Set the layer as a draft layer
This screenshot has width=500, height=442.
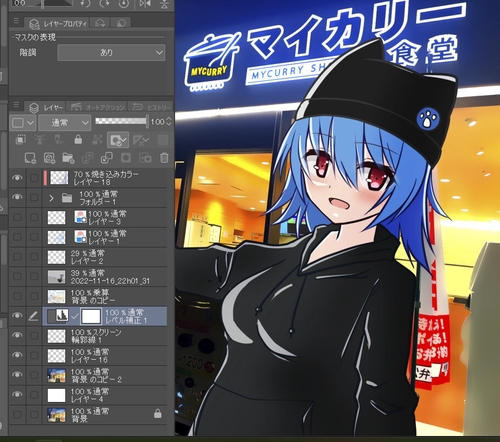pyautogui.click(x=59, y=140)
